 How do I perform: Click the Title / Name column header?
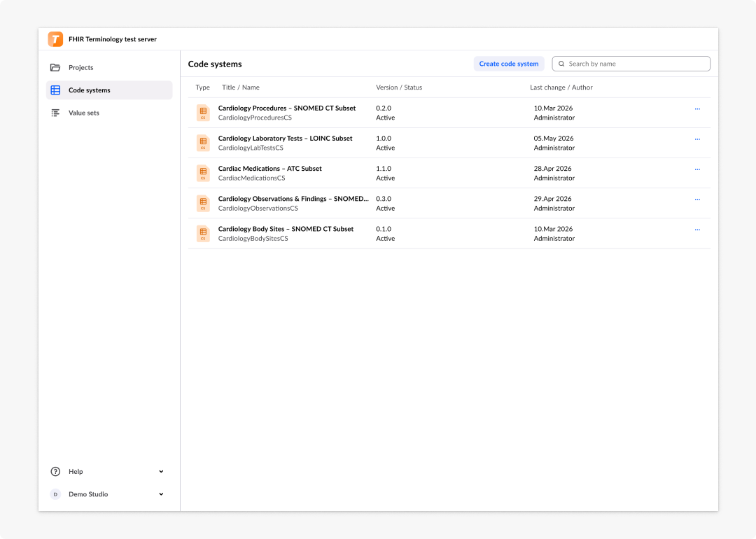click(241, 87)
